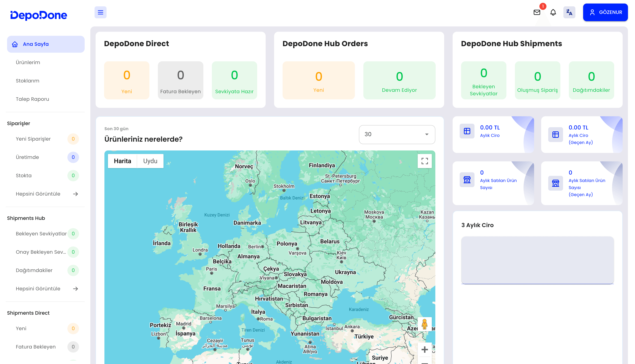Click the Türkiye label on the map
The width and height of the screenshot is (635, 364).
tap(364, 337)
